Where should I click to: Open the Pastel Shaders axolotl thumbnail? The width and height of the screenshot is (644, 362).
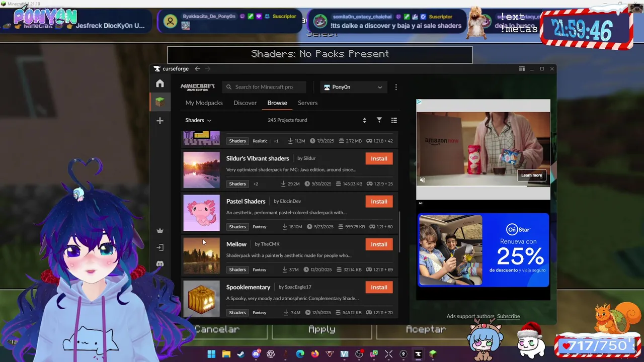coord(201,213)
